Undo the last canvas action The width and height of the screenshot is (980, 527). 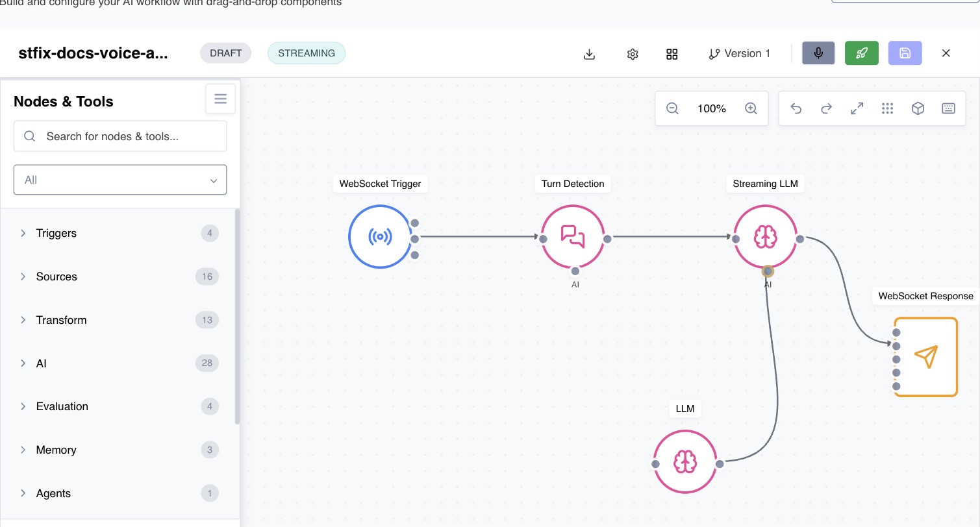[x=796, y=108]
